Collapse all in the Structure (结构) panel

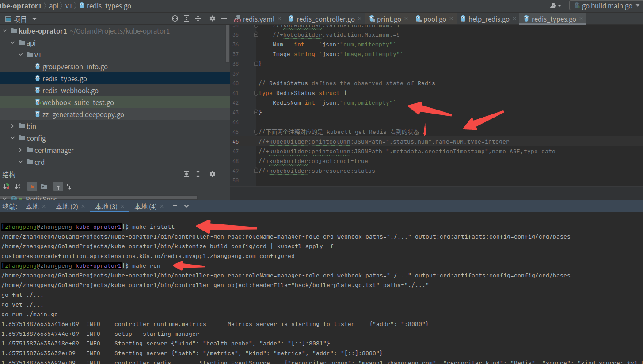198,174
